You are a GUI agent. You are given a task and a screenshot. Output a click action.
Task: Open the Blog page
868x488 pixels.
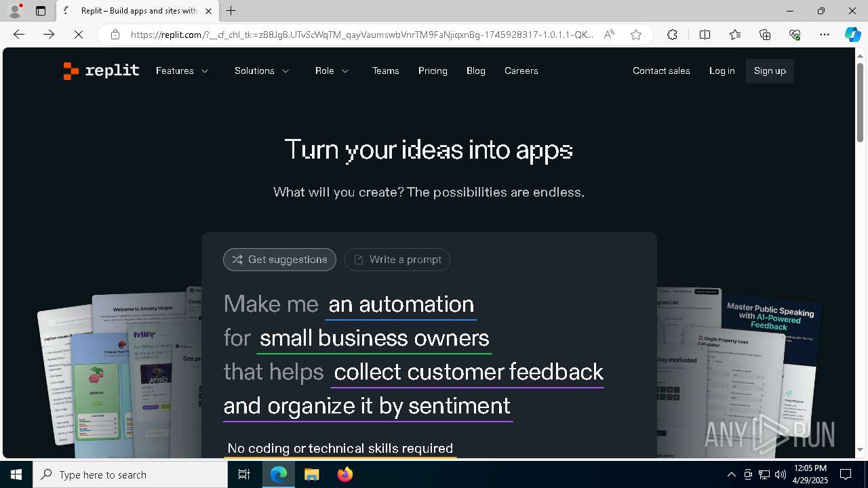coord(476,70)
